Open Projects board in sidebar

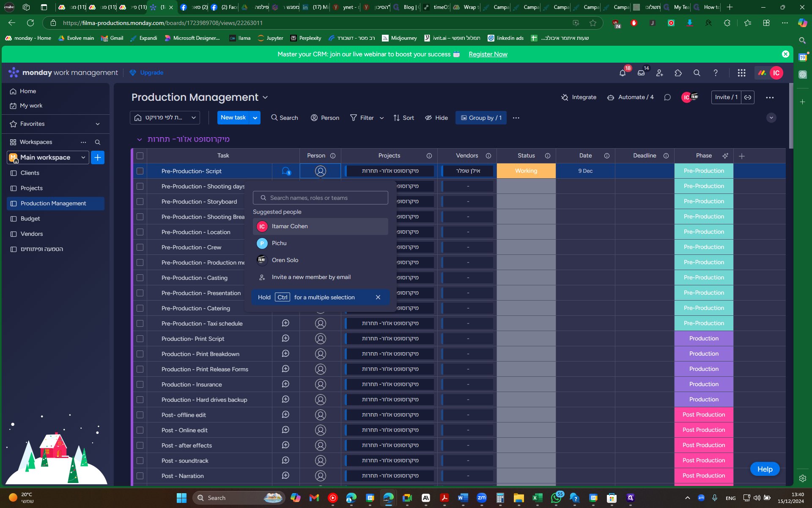pos(31,188)
